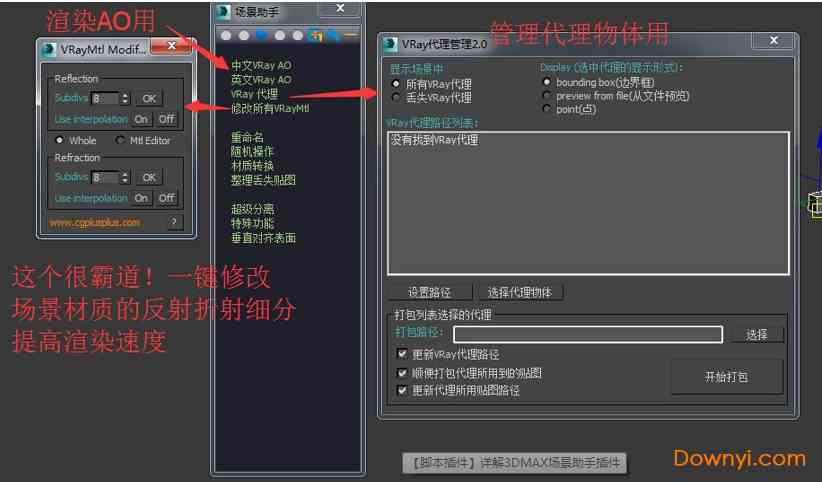Open VRay 代理 manager entry
This screenshot has width=822, height=482.
[x=254, y=94]
